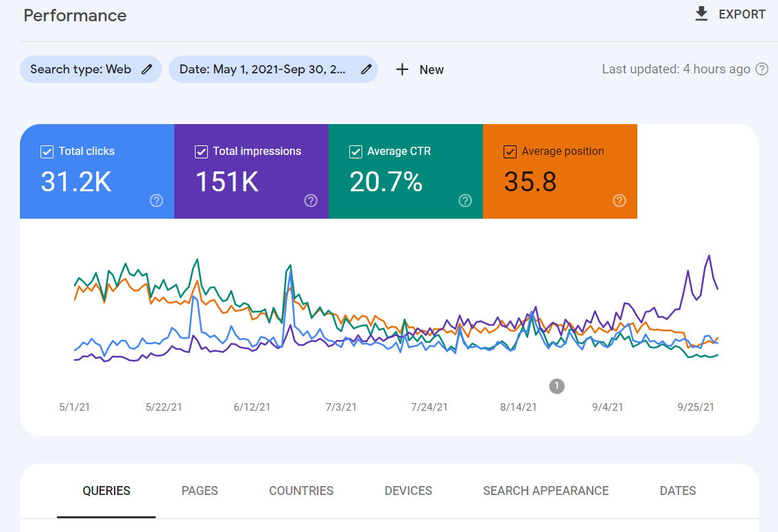The width and height of the screenshot is (778, 532).
Task: Click the annotation marker 1 on chart
Action: (556, 387)
